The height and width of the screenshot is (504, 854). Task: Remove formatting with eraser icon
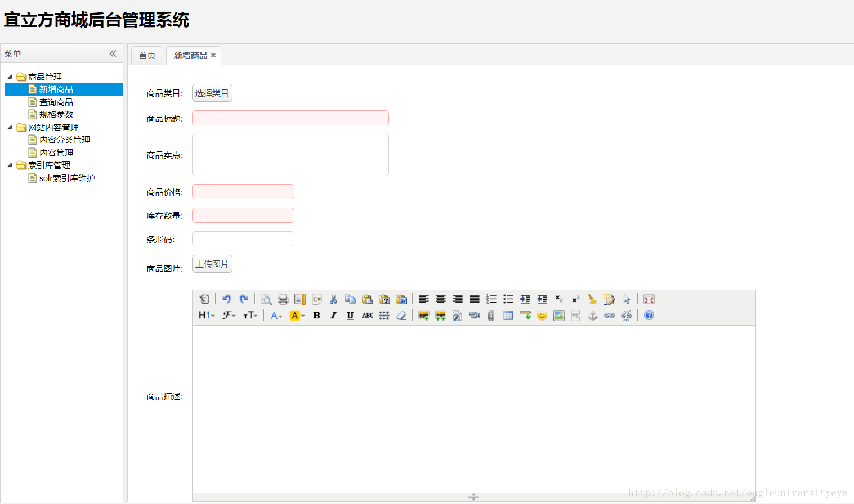coord(401,316)
